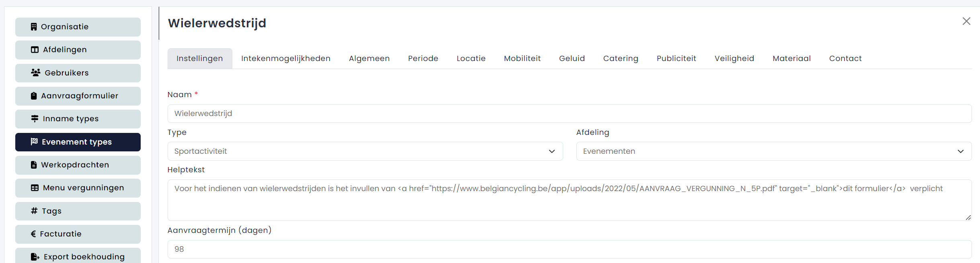Click the Inname types signpost icon
The image size is (980, 263).
pyautogui.click(x=35, y=119)
